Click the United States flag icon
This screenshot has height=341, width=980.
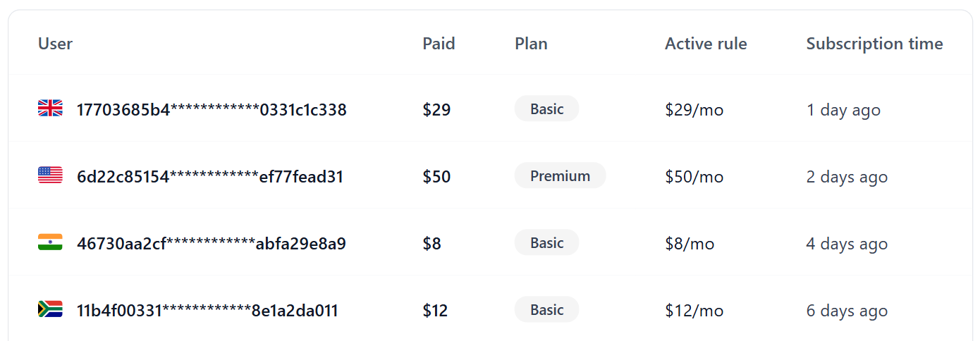tap(50, 175)
